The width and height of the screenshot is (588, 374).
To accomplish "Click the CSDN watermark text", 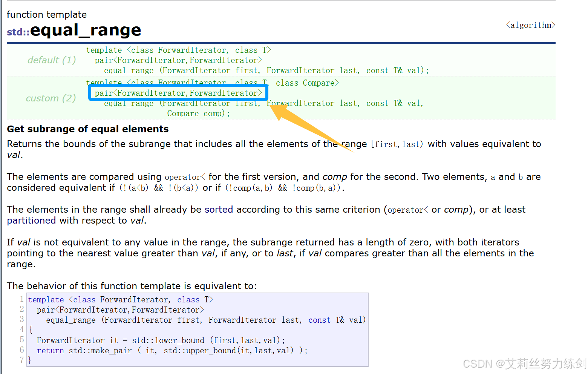I will click(x=524, y=363).
